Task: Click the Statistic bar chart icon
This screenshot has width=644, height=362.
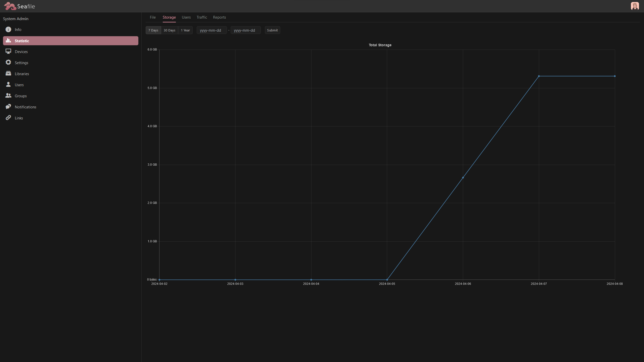Action: [x=8, y=40]
